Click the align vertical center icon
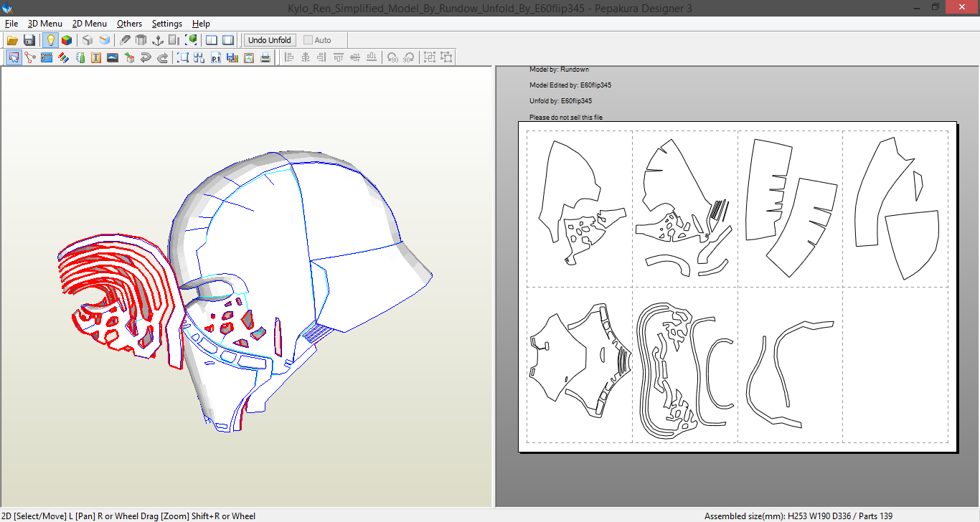The height and width of the screenshot is (522, 980). coord(355,57)
